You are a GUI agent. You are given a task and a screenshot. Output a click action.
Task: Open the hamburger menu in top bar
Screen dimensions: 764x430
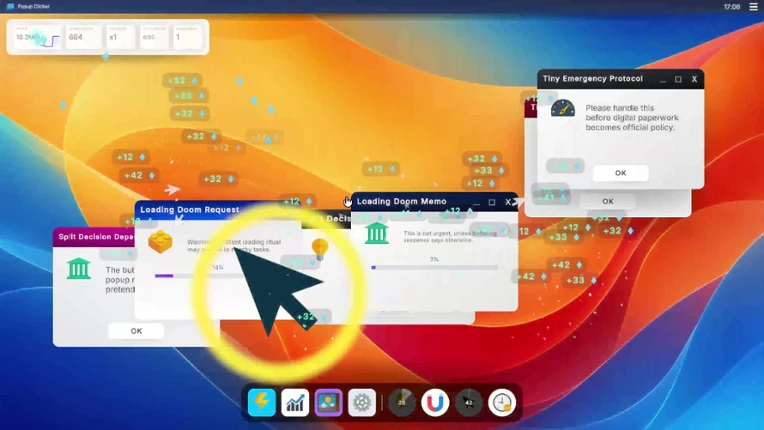[x=753, y=6]
